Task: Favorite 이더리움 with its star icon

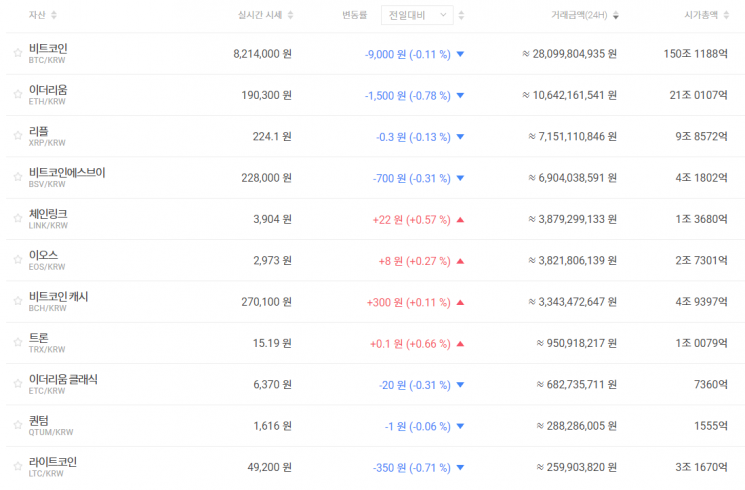Action: (x=18, y=94)
